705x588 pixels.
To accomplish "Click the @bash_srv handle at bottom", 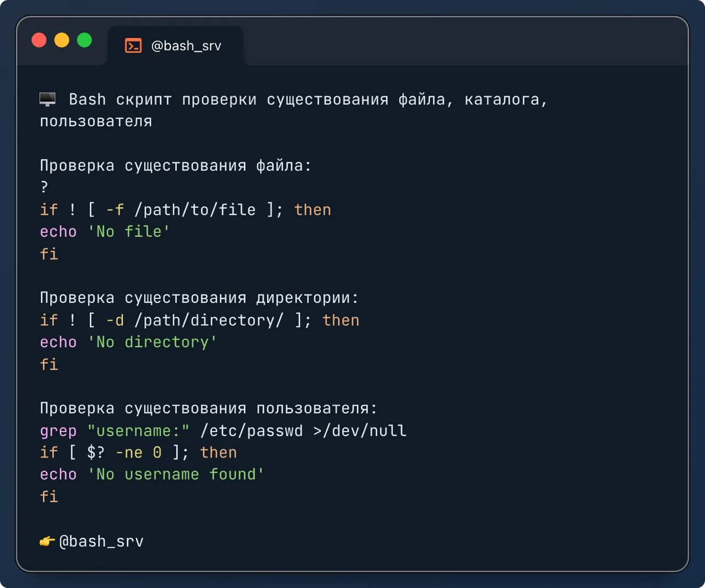I will point(101,542).
